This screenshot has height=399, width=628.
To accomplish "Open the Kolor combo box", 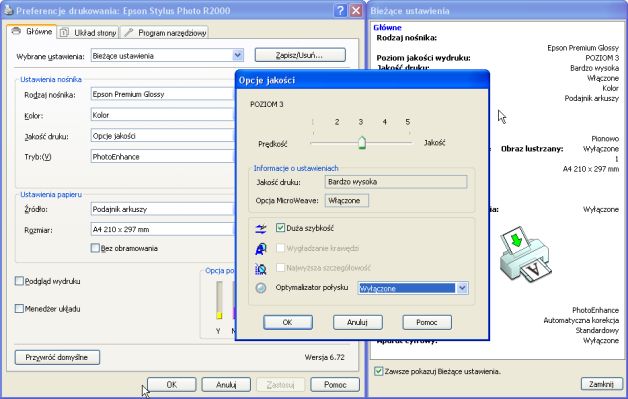I will click(163, 115).
